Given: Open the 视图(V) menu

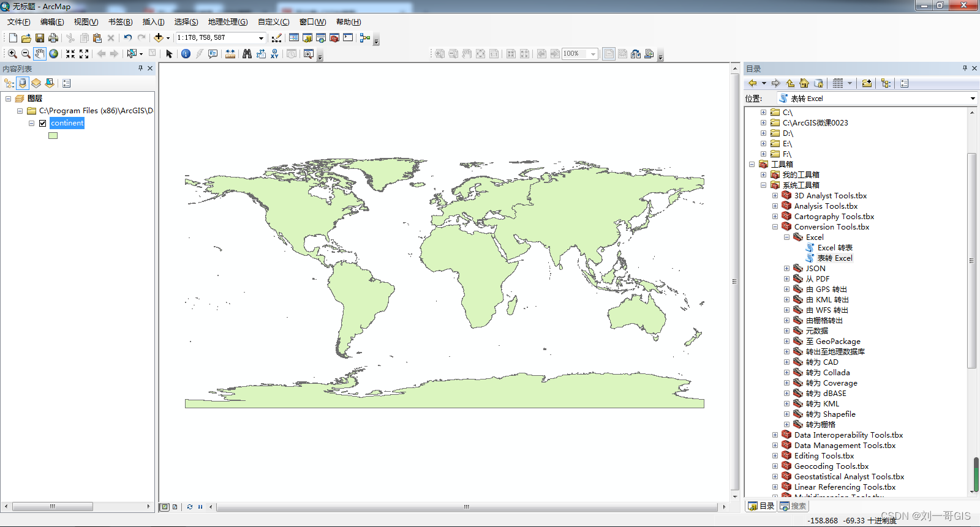Looking at the screenshot, I should tap(86, 22).
